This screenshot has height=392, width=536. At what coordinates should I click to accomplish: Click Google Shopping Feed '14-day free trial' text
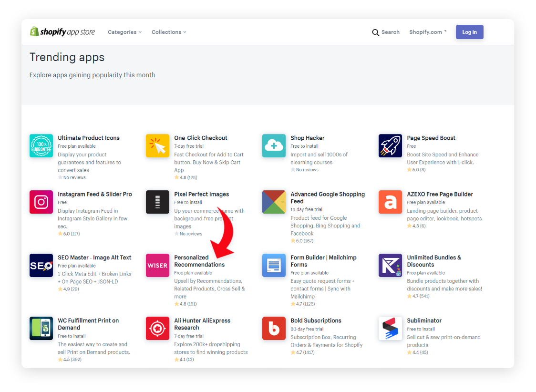(306, 209)
